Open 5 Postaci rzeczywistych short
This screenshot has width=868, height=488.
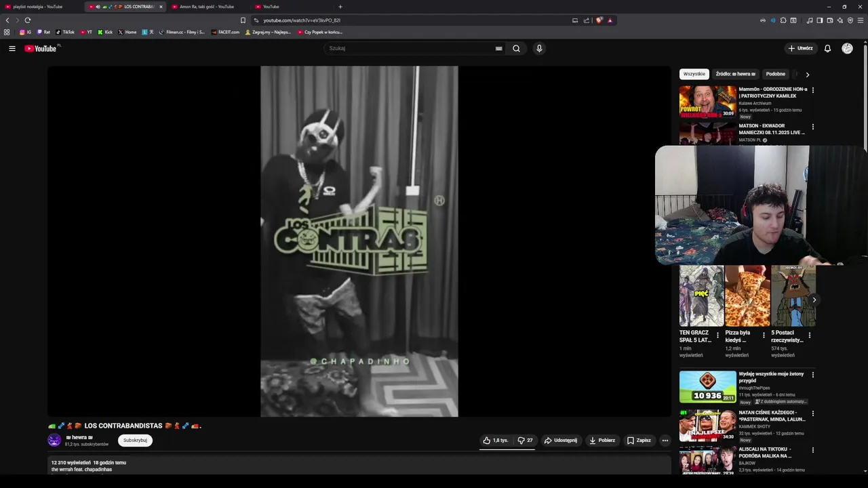pyautogui.click(x=793, y=296)
